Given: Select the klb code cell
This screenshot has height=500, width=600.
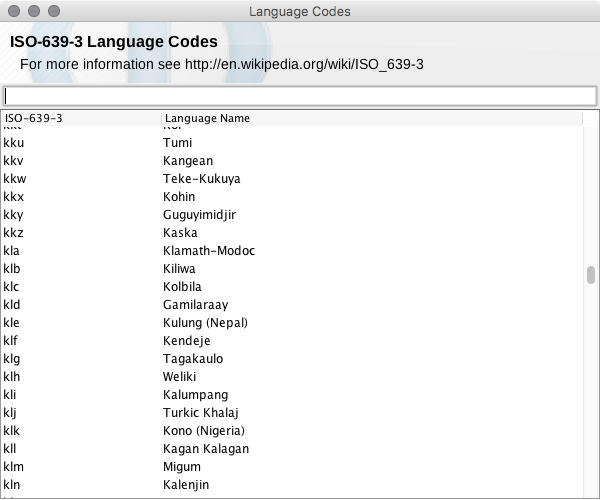Looking at the screenshot, I should (12, 269).
